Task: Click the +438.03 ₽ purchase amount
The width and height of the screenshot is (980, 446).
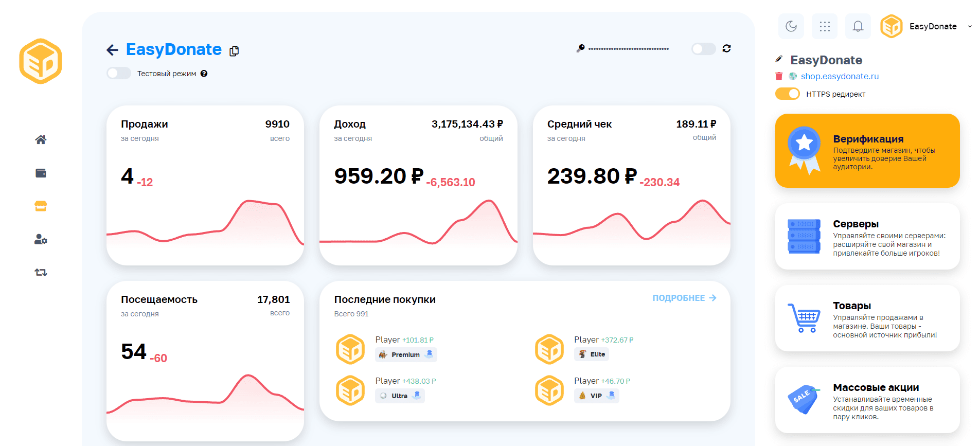Action: point(419,381)
